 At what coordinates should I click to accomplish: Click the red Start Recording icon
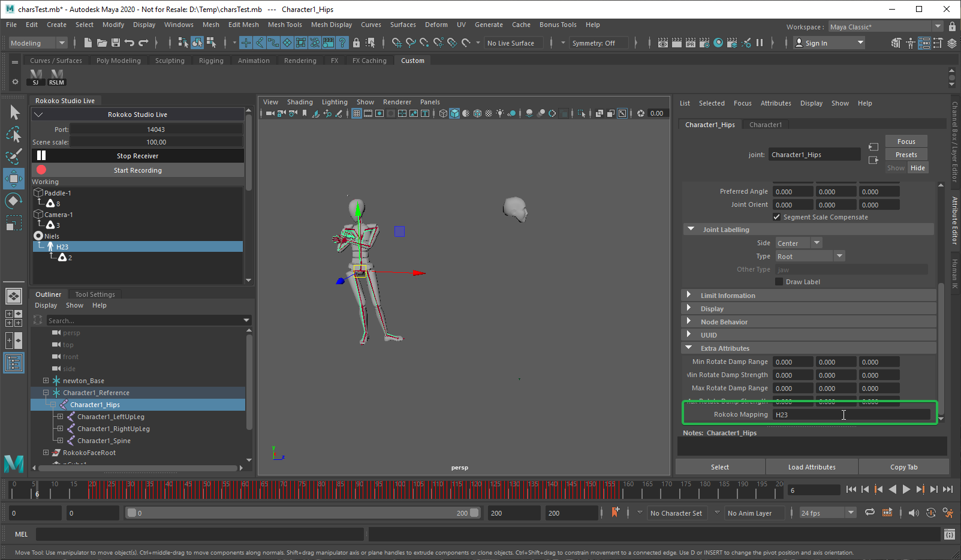coord(41,170)
